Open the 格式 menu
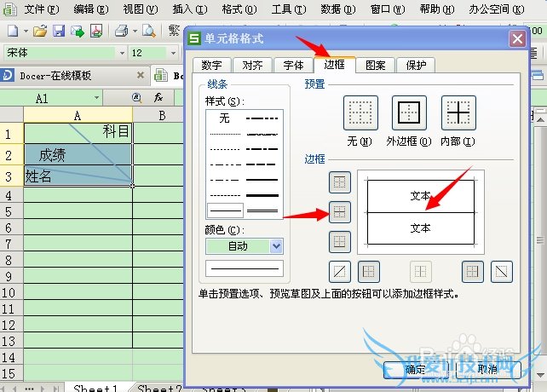The width and height of the screenshot is (547, 392). click(239, 9)
